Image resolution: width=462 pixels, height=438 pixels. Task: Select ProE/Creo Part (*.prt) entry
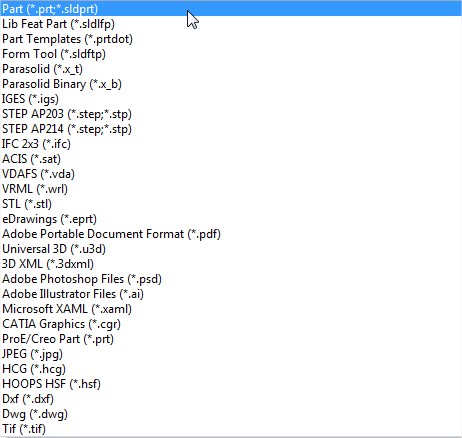click(x=231, y=339)
